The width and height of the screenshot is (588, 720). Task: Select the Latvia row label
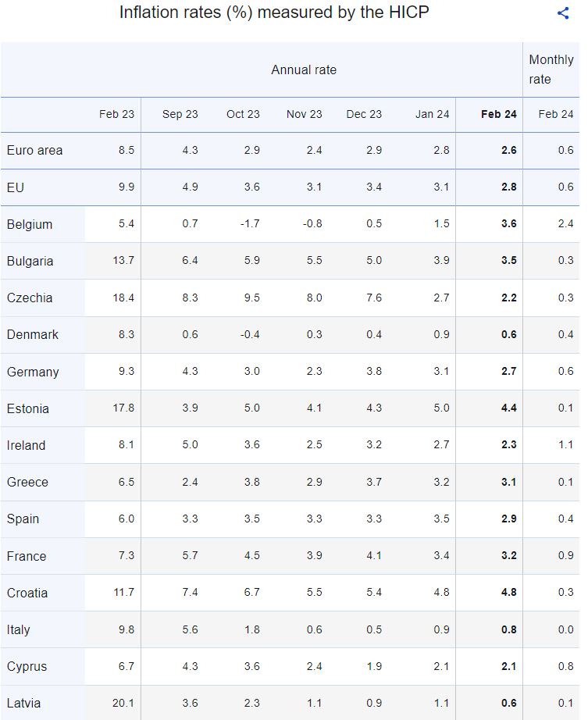[x=24, y=703]
